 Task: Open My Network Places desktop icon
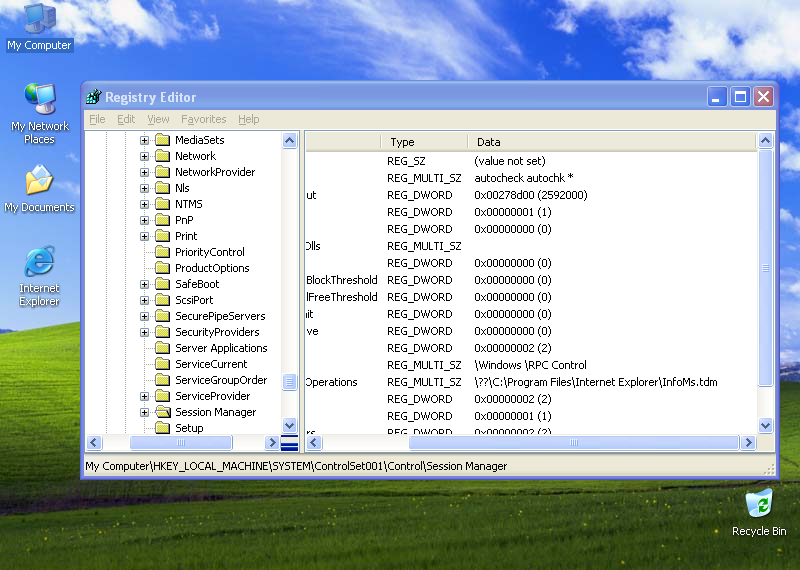[39, 113]
